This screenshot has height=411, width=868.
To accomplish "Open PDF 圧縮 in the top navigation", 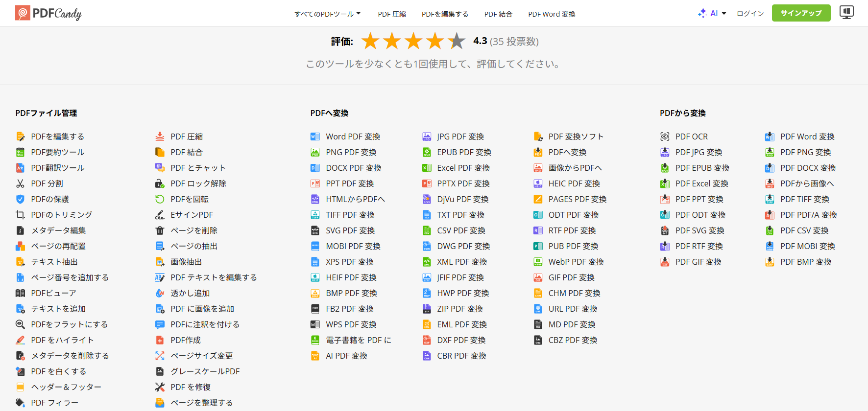I will point(392,14).
